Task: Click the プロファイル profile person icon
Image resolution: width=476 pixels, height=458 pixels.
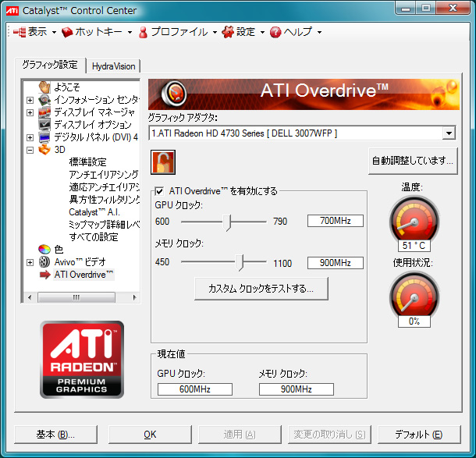Action: tap(143, 32)
